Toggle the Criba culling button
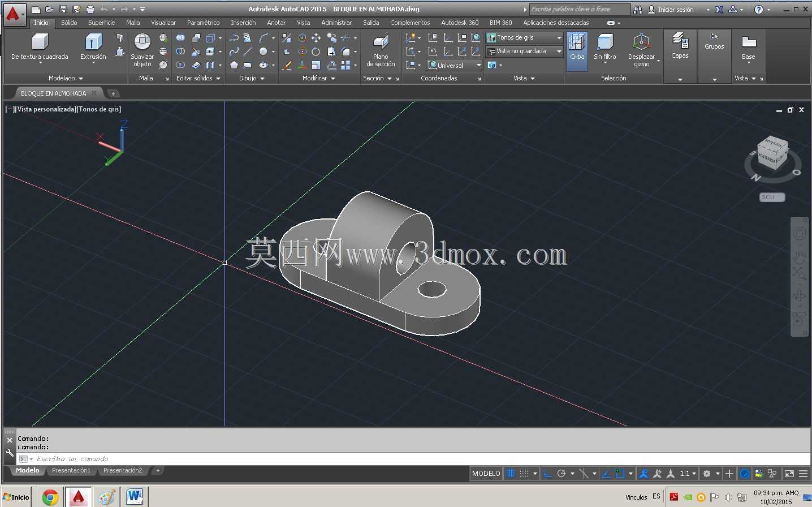The image size is (812, 507). point(577,51)
